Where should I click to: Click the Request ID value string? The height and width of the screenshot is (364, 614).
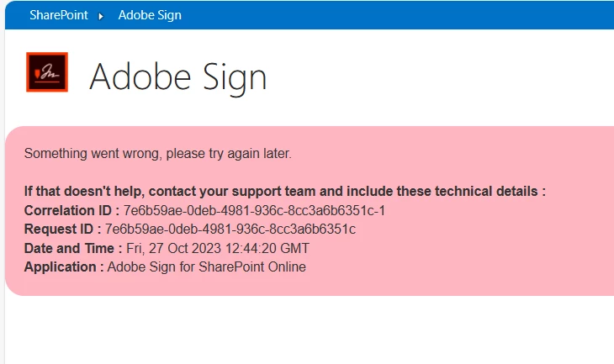click(230, 229)
